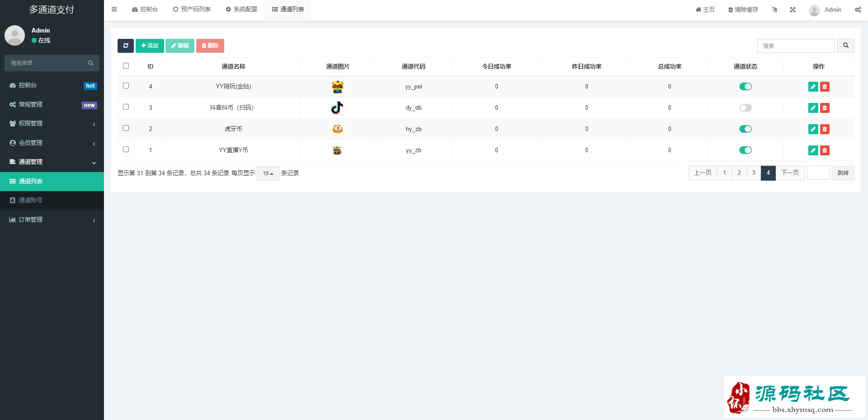868x420 pixels.
Task: Open the settings gears icon at top right
Action: point(858,9)
